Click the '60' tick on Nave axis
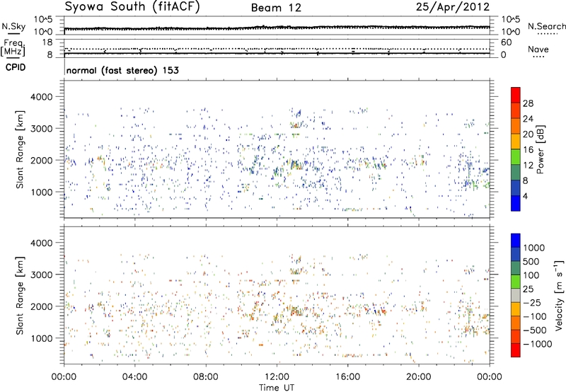The height and width of the screenshot is (392, 566). tap(506, 42)
